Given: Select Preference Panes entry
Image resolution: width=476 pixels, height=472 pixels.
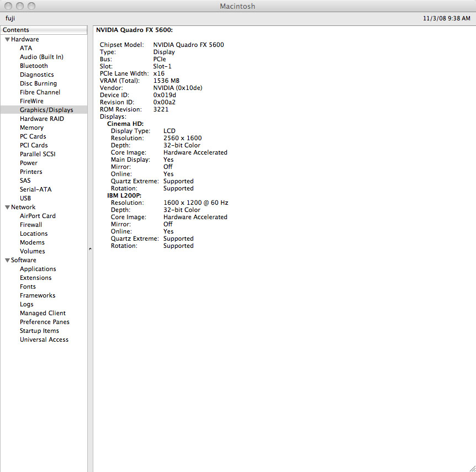Looking at the screenshot, I should 45,322.
